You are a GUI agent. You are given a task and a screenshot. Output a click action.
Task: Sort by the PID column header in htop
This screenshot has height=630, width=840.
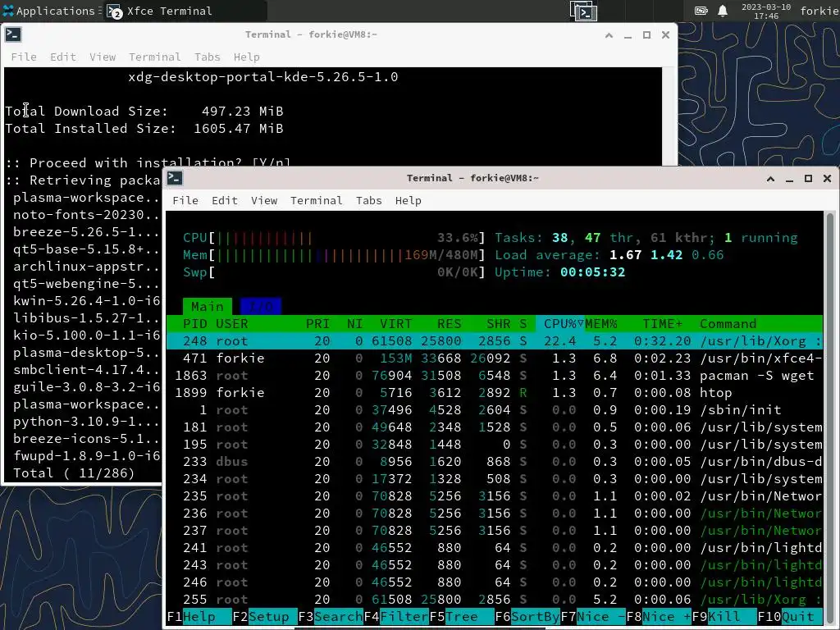(195, 323)
